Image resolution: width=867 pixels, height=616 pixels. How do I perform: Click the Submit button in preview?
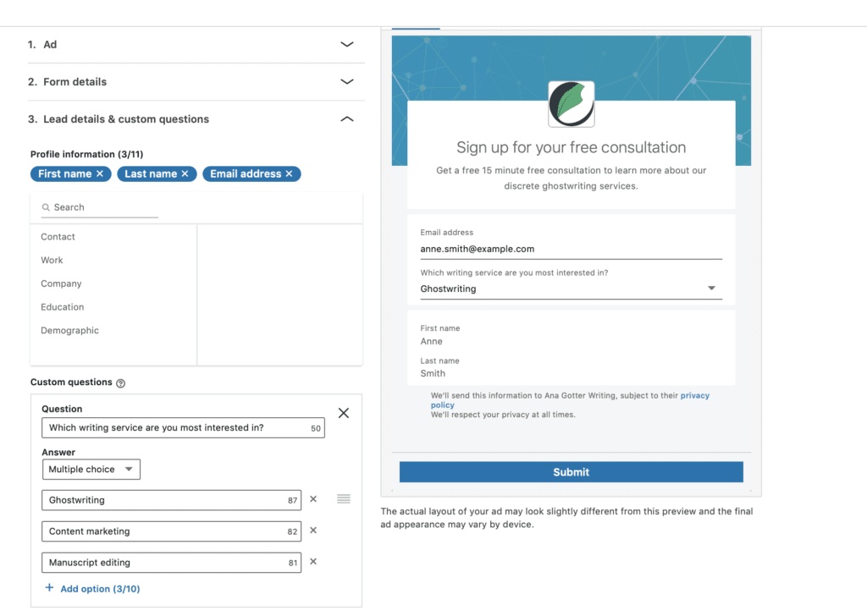coord(571,472)
